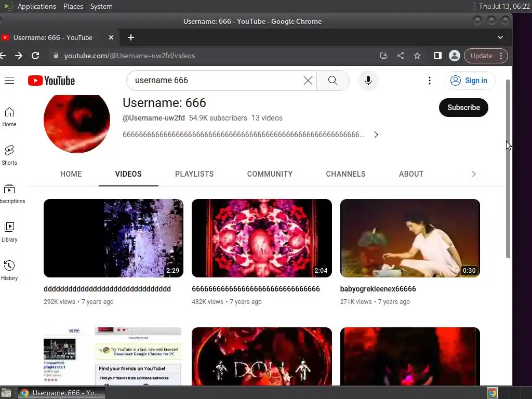Open Chrome three-dot menu beside Update
Image resolution: width=532 pixels, height=399 pixels.
(501, 56)
